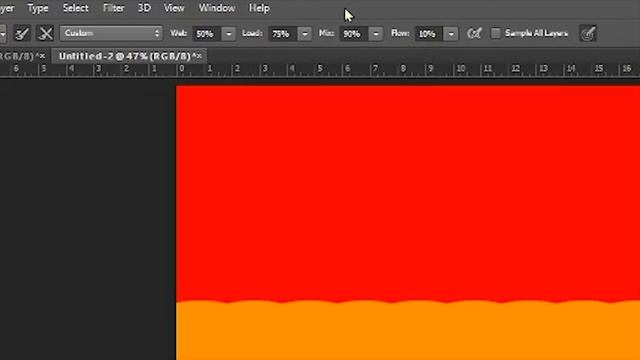Open the Custom brush combinations dropdown
Image resolution: width=640 pixels, height=360 pixels.
tap(111, 33)
